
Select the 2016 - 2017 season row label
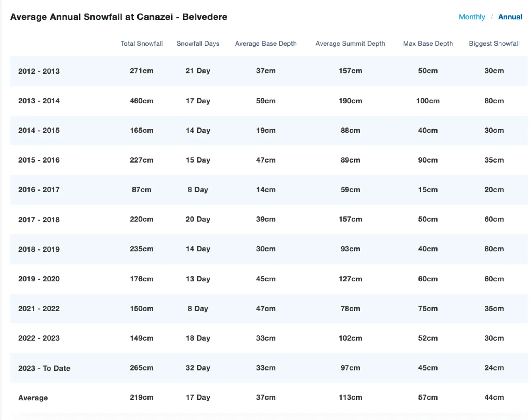point(39,190)
